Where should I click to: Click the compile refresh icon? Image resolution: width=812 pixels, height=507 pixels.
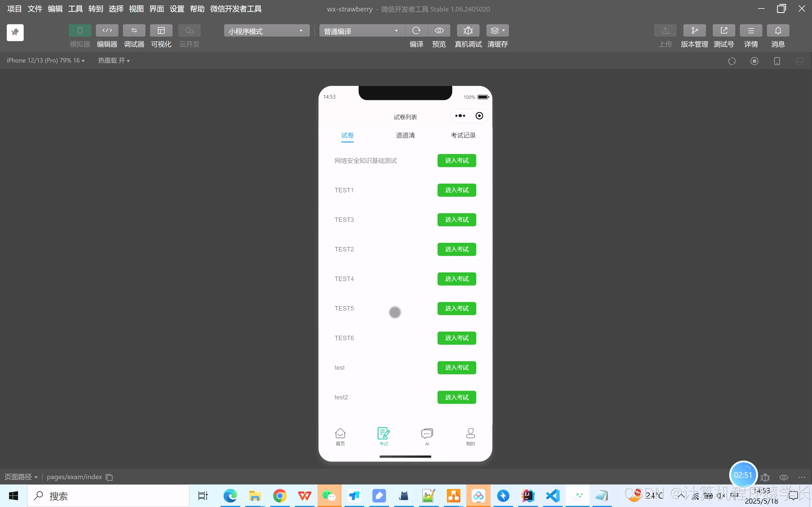416,30
